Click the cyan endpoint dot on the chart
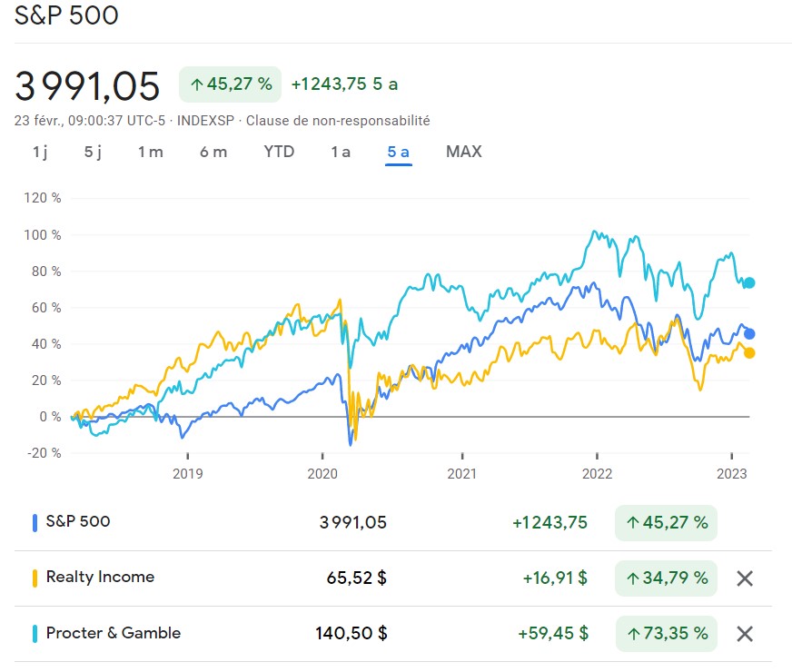792x672 pixels. tap(749, 282)
